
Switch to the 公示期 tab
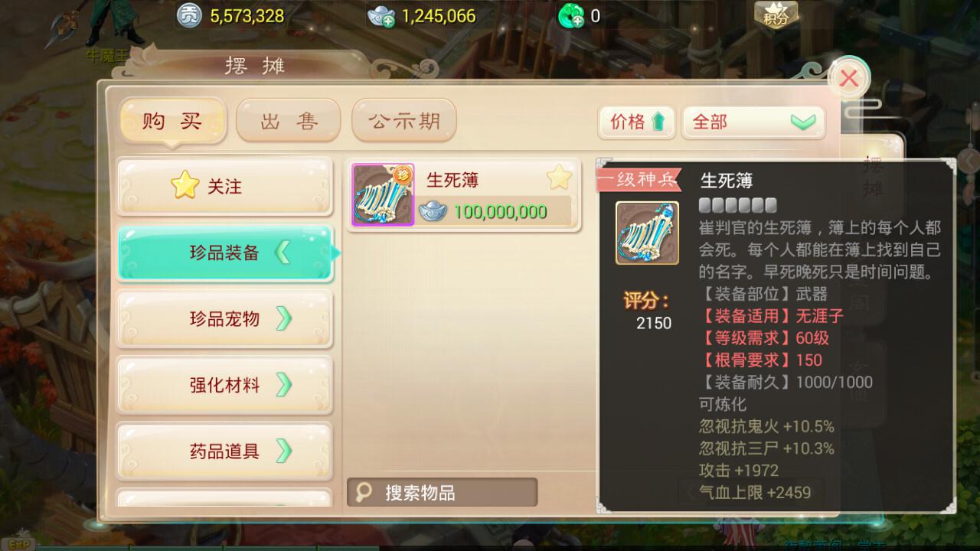coord(404,121)
